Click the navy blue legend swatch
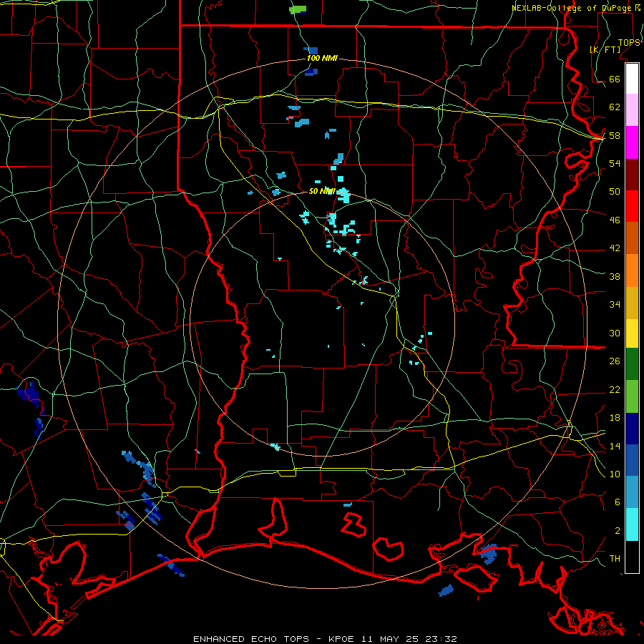Image resolution: width=644 pixels, height=644 pixels. pos(632,429)
